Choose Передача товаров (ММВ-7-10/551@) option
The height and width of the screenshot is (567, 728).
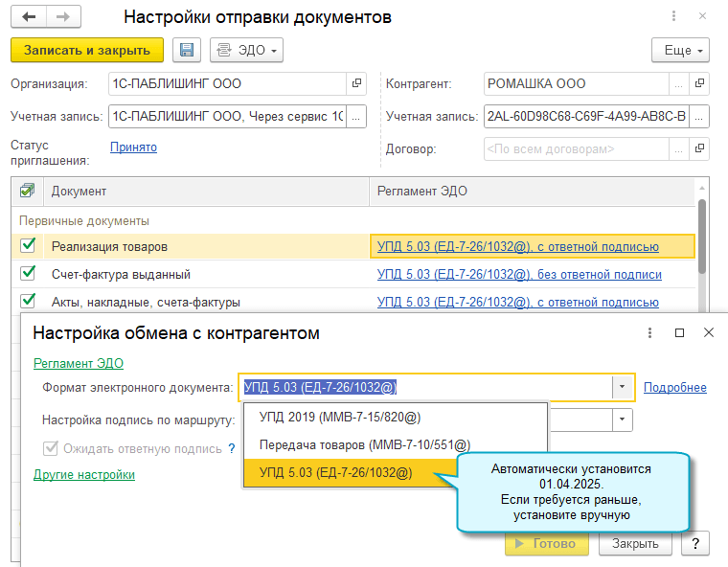click(x=364, y=444)
